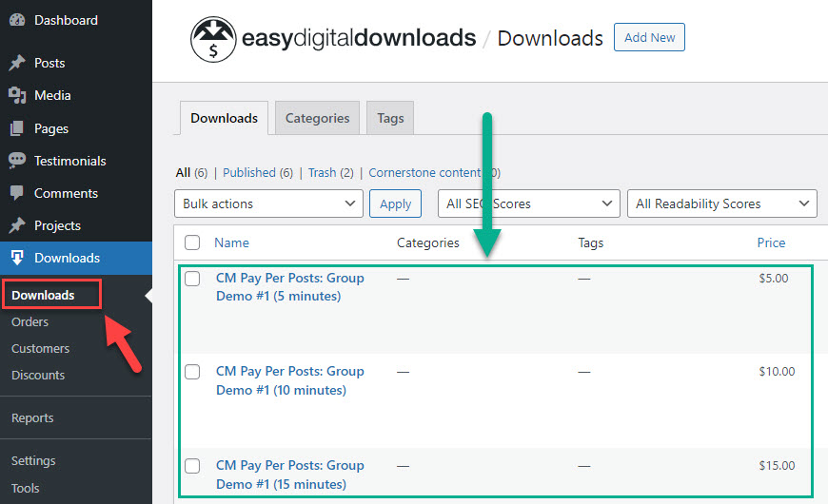Open CM Pay Per Posts Demo (15 minutes)
Image resolution: width=828 pixels, height=504 pixels.
tap(290, 475)
